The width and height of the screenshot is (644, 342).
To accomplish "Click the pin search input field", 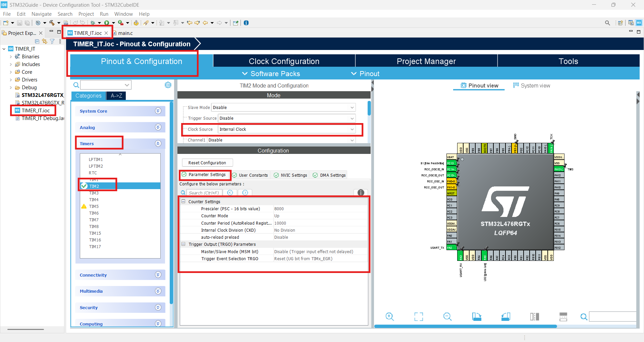I will pos(613,317).
